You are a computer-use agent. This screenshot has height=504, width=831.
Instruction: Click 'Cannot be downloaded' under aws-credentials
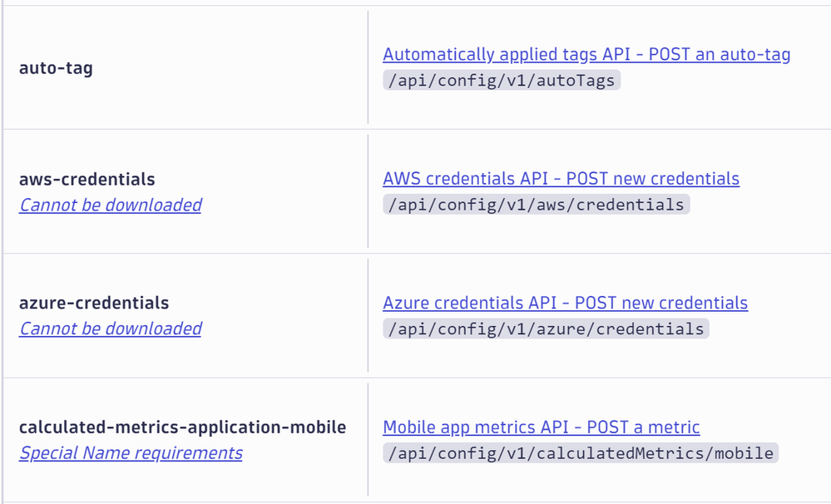click(110, 205)
